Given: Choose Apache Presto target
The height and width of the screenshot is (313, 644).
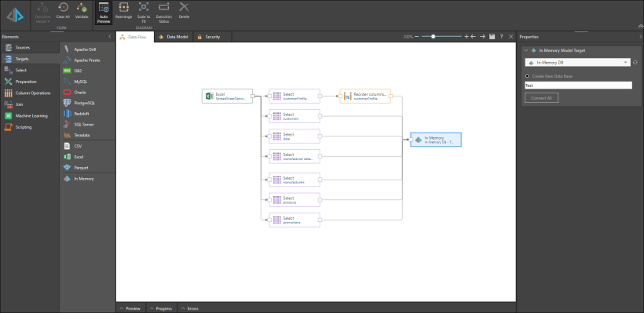Looking at the screenshot, I should tap(87, 60).
